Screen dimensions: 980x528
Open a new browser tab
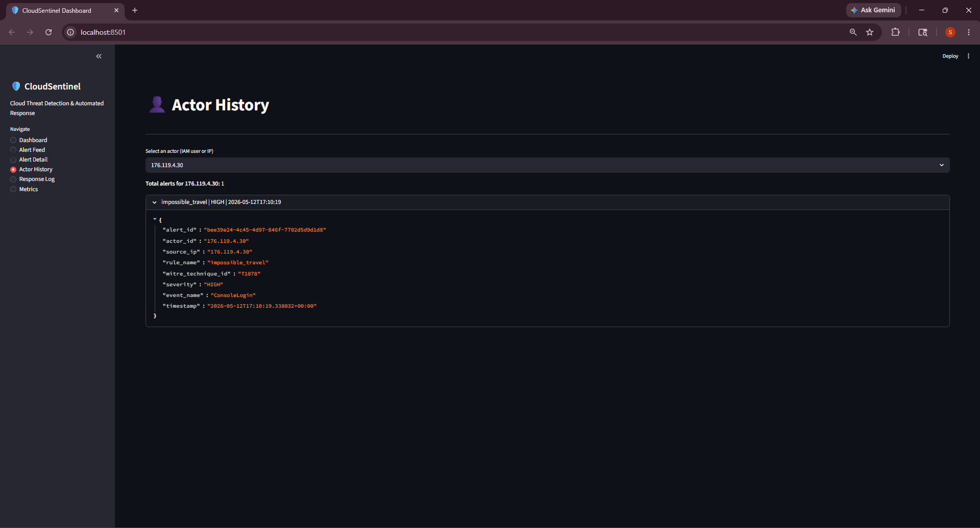click(135, 10)
